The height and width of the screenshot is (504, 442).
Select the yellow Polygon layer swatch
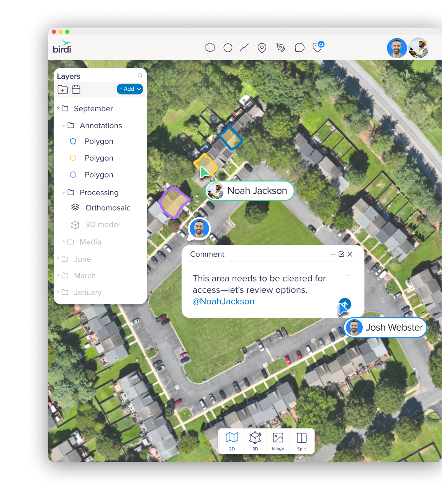(73, 158)
